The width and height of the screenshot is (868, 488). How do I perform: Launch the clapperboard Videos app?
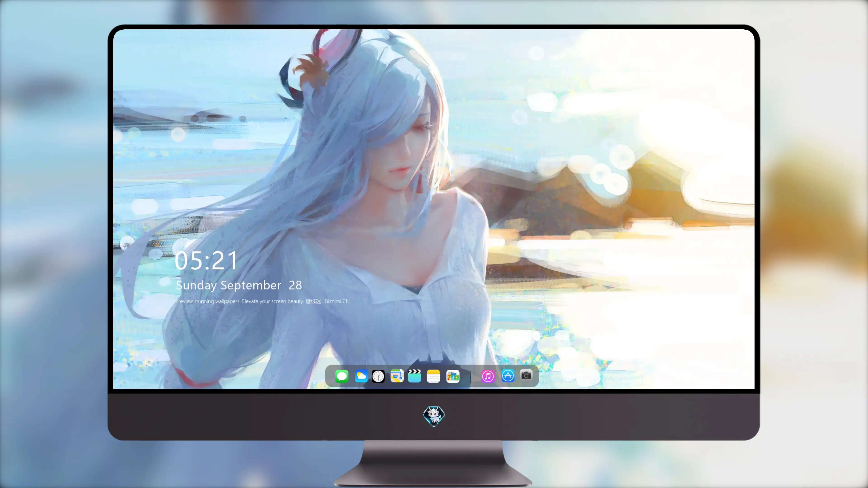(x=415, y=376)
